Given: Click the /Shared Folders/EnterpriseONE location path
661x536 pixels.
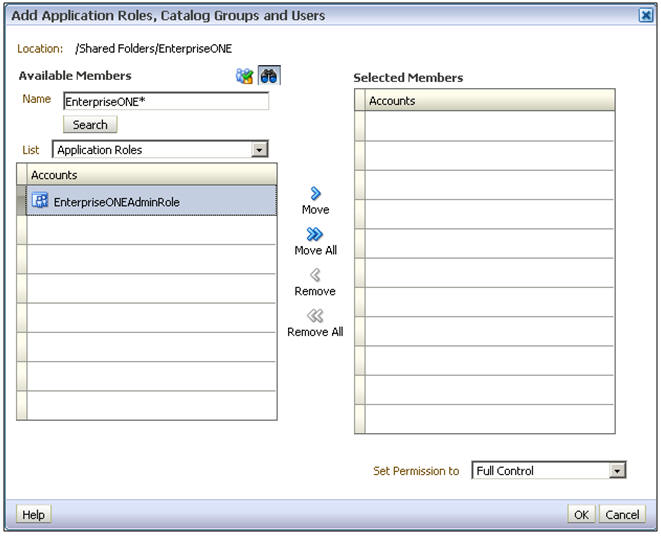Looking at the screenshot, I should [153, 48].
